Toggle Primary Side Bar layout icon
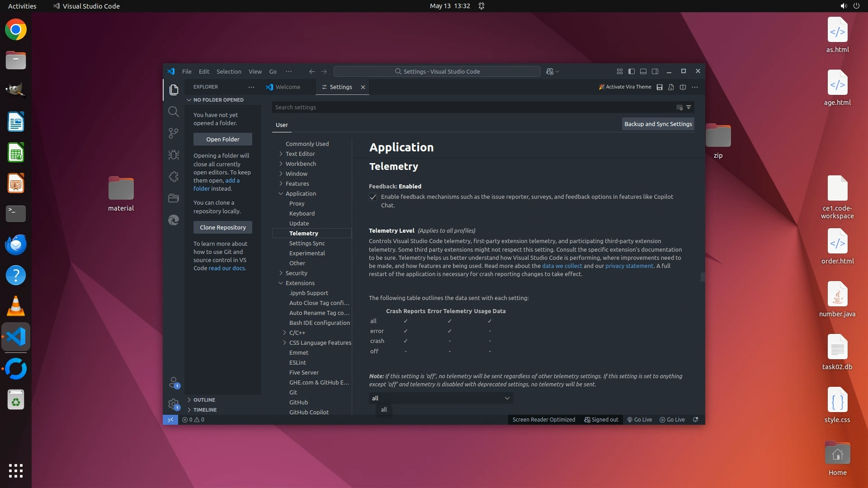Image resolution: width=868 pixels, height=488 pixels. (632, 71)
